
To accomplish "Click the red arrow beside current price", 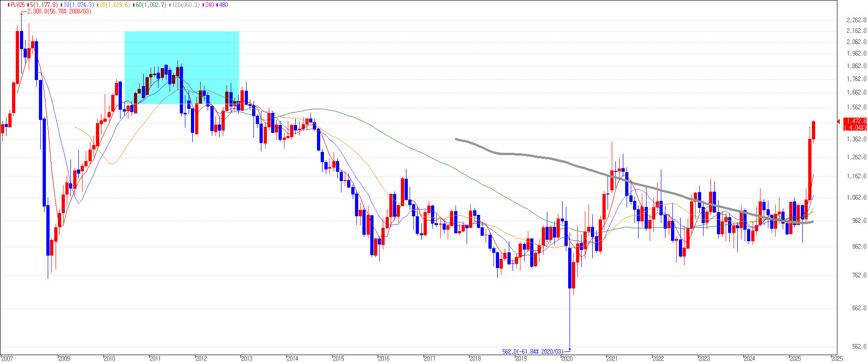I will 838,121.
